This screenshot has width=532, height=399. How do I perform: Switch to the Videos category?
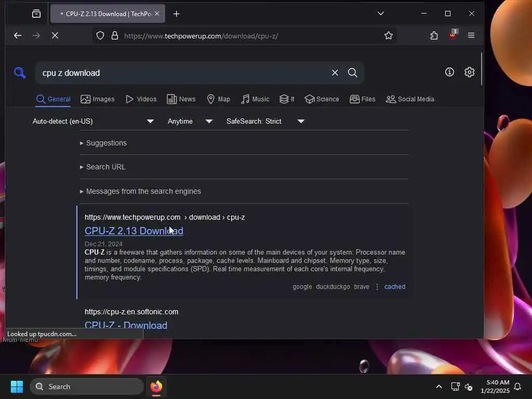(x=141, y=99)
